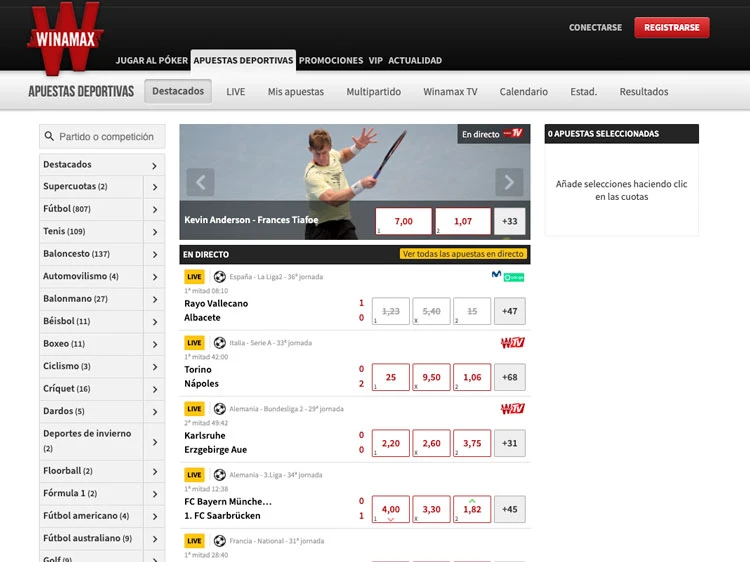The width and height of the screenshot is (750, 562).
Task: Switch to Mis apuestas tab
Action: tap(296, 92)
